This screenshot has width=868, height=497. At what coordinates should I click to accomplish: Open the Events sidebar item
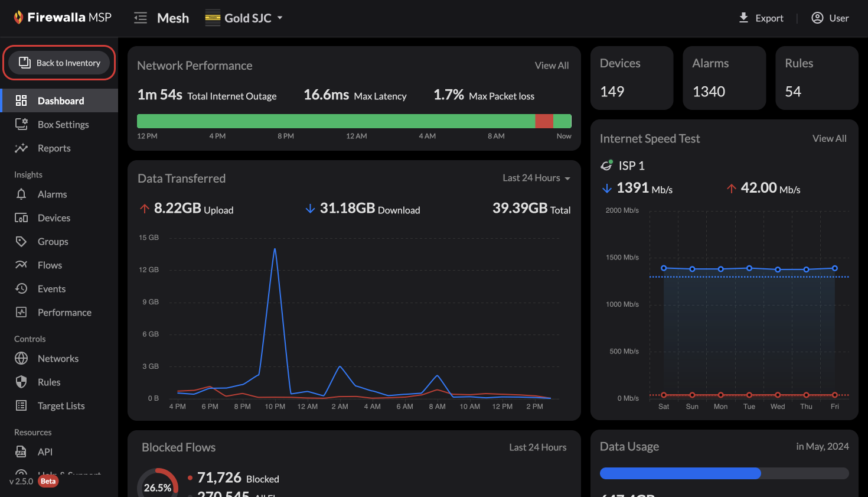click(x=59, y=288)
